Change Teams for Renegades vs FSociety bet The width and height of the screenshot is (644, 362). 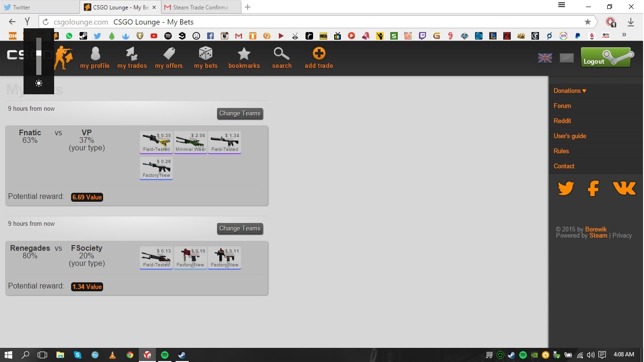(x=240, y=229)
